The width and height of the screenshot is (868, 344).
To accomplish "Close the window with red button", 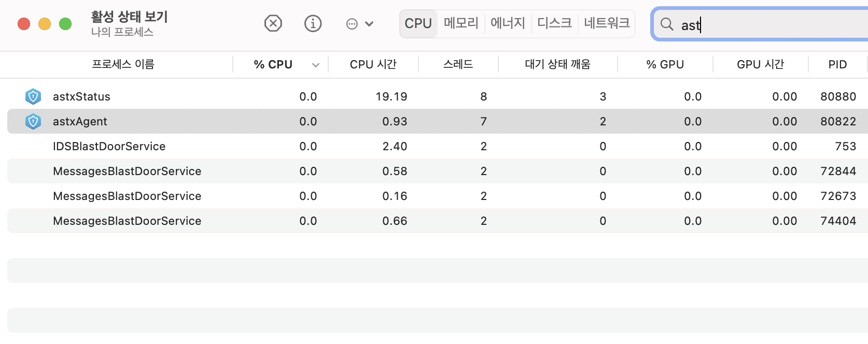I will [24, 24].
